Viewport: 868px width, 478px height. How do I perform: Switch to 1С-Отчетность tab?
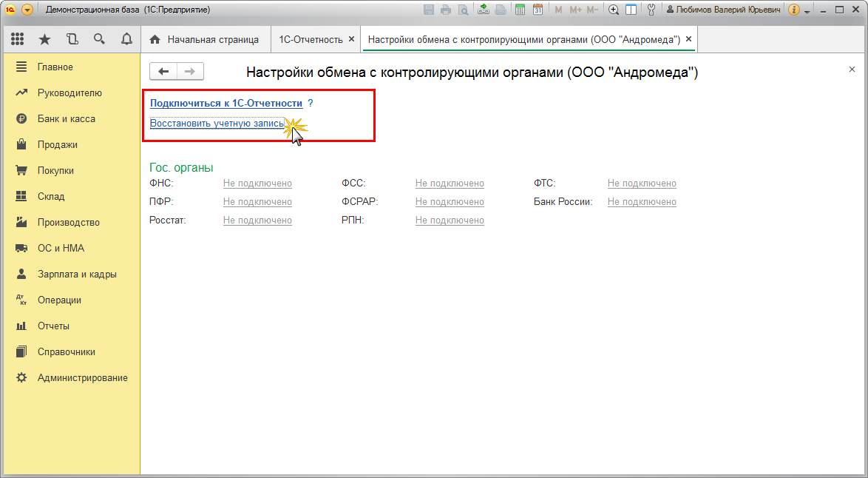(x=311, y=39)
